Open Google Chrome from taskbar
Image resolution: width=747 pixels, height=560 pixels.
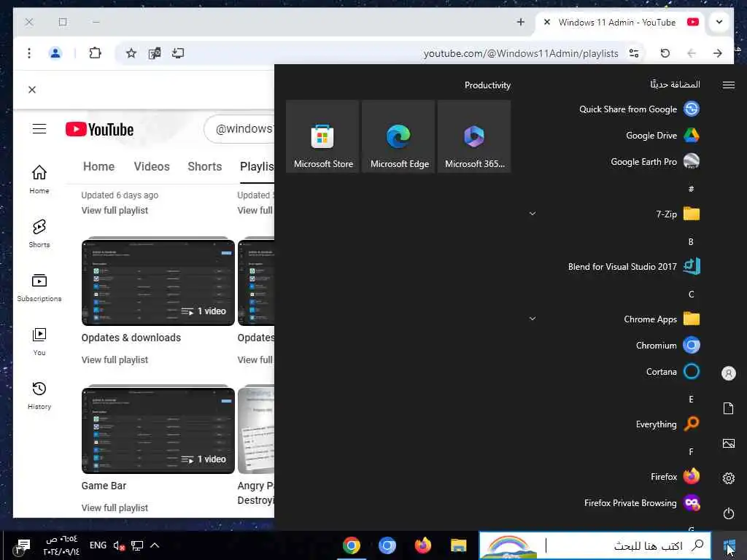[352, 545]
